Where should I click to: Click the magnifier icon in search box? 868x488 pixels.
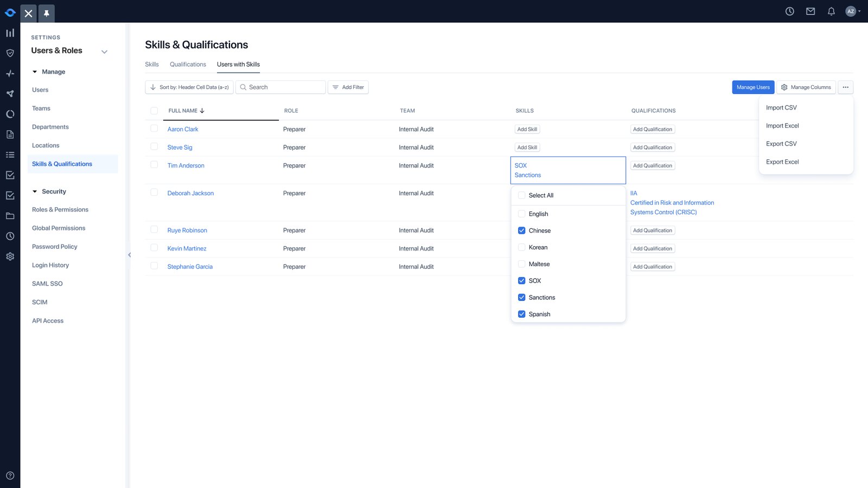click(x=243, y=87)
